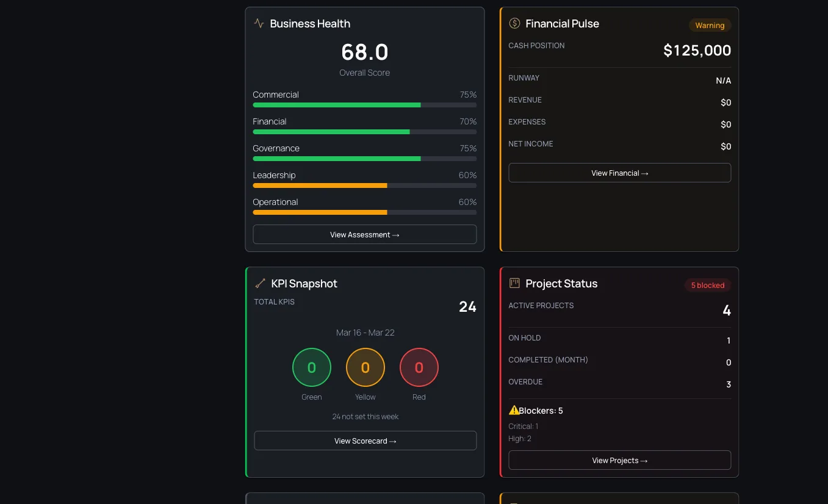Screen dimensions: 828x504
Task: Open View Financial
Action: (619, 173)
